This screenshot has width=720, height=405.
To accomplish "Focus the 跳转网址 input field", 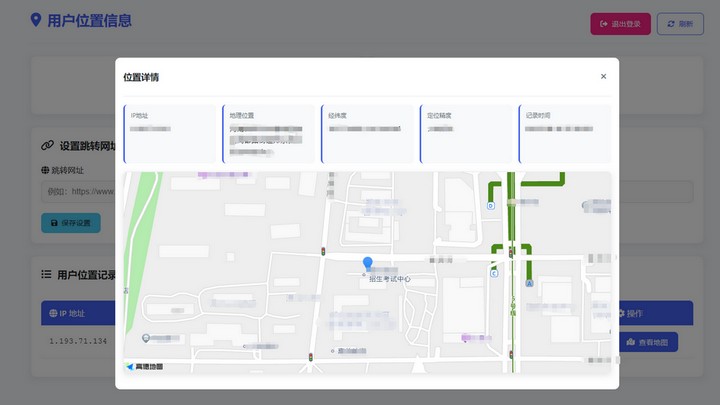I will point(80,191).
